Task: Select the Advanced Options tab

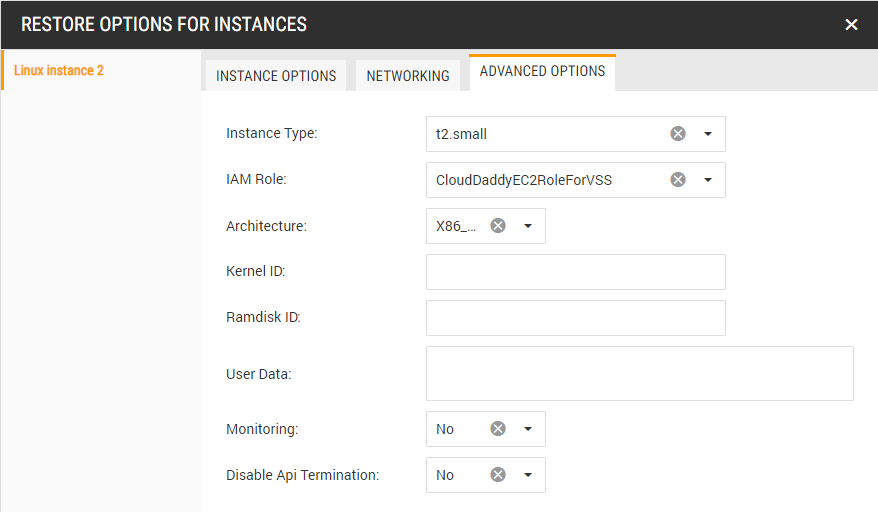Action: (x=542, y=72)
